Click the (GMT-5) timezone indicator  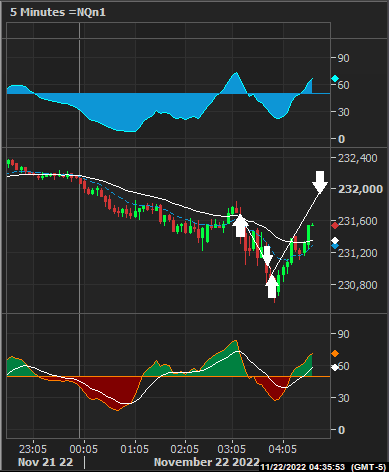click(368, 467)
